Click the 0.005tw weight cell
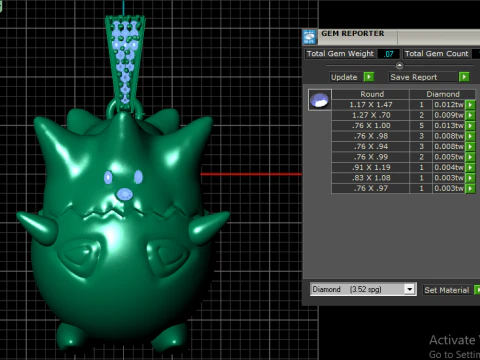The image size is (480, 360). click(x=449, y=157)
